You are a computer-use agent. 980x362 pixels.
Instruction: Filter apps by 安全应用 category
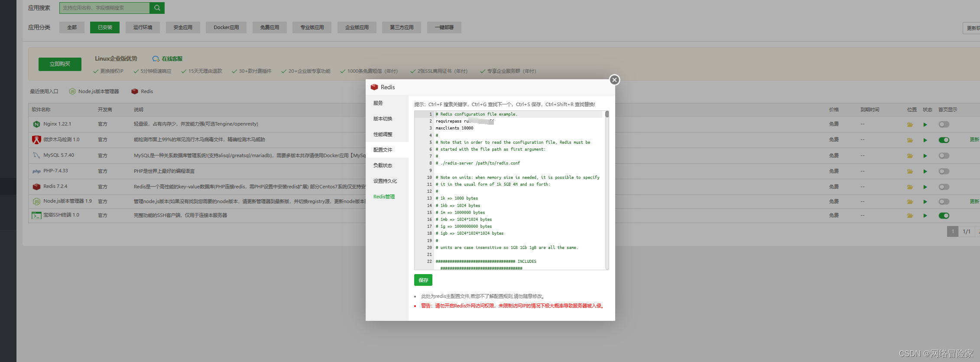[183, 27]
